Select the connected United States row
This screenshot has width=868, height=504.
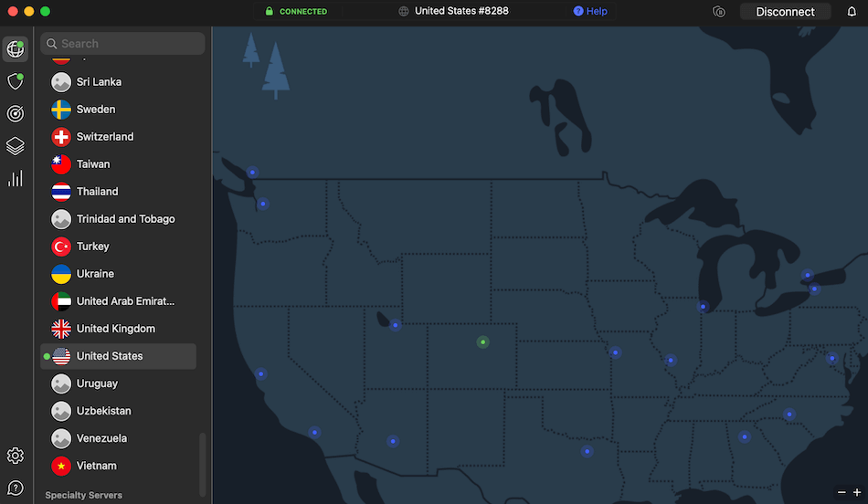coord(118,356)
